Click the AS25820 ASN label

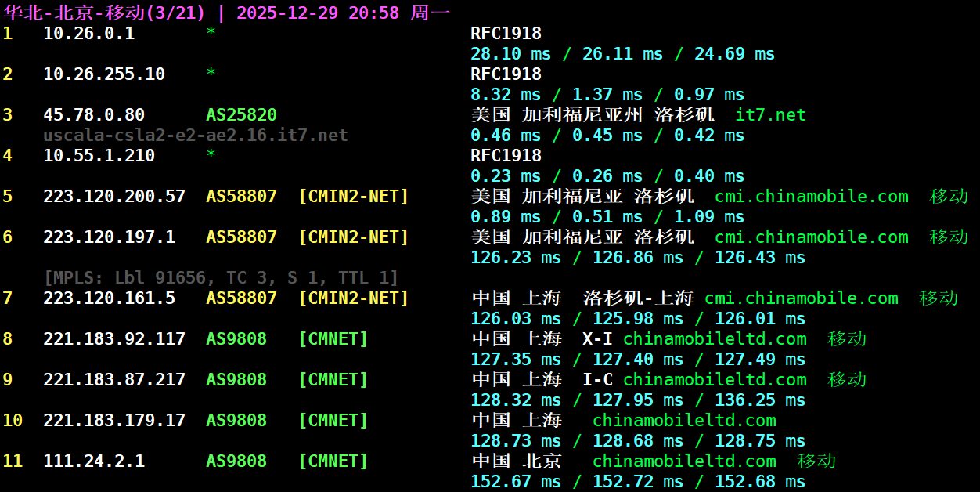(x=241, y=115)
